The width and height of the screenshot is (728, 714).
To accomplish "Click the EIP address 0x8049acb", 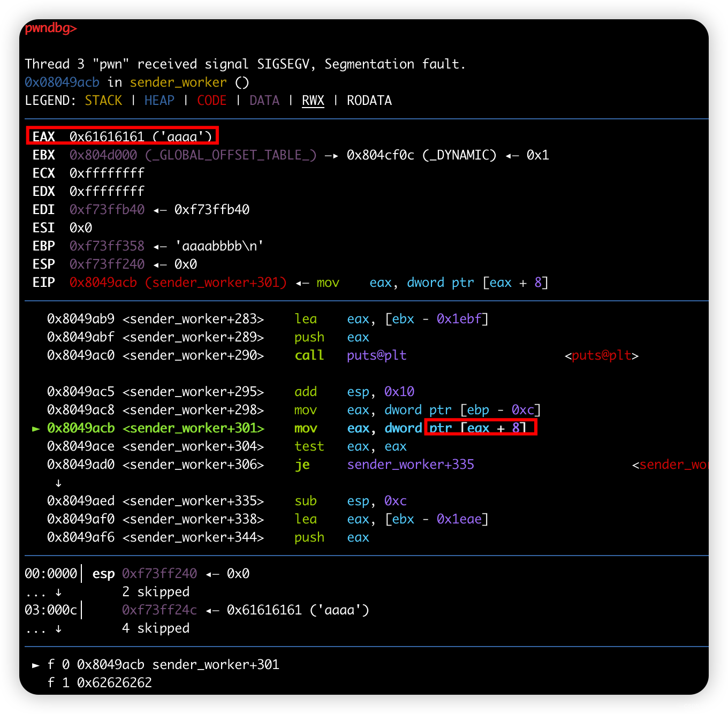I will tap(103, 283).
